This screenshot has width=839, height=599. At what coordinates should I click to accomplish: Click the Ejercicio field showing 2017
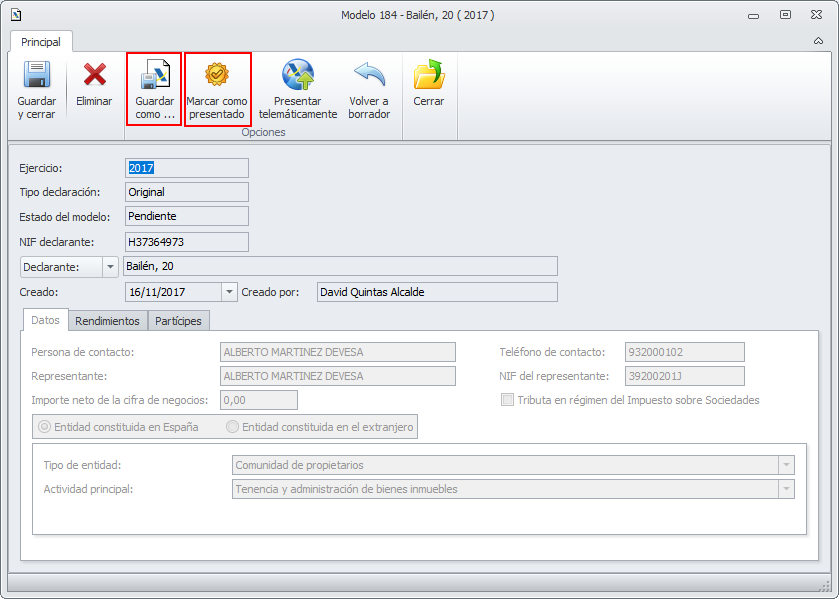click(187, 168)
